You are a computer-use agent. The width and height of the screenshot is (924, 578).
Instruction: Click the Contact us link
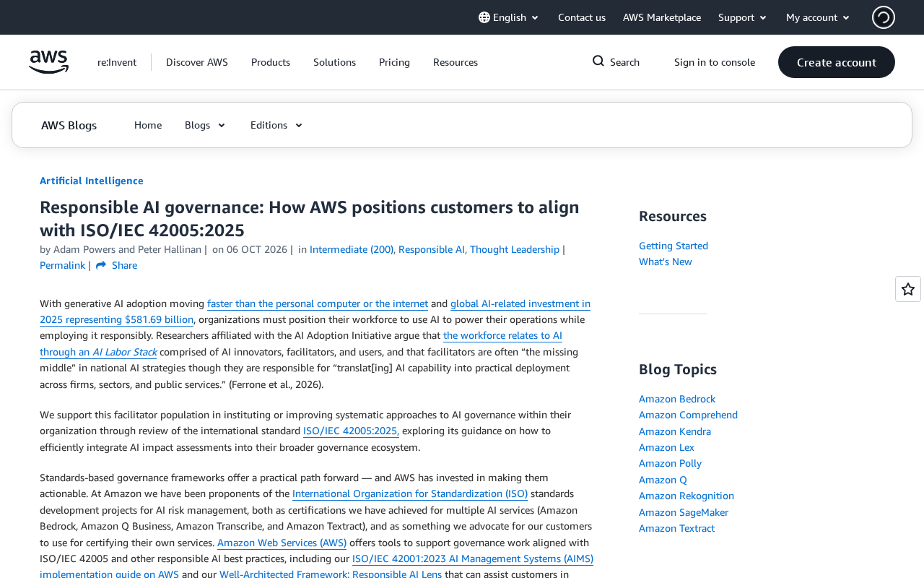point(582,17)
